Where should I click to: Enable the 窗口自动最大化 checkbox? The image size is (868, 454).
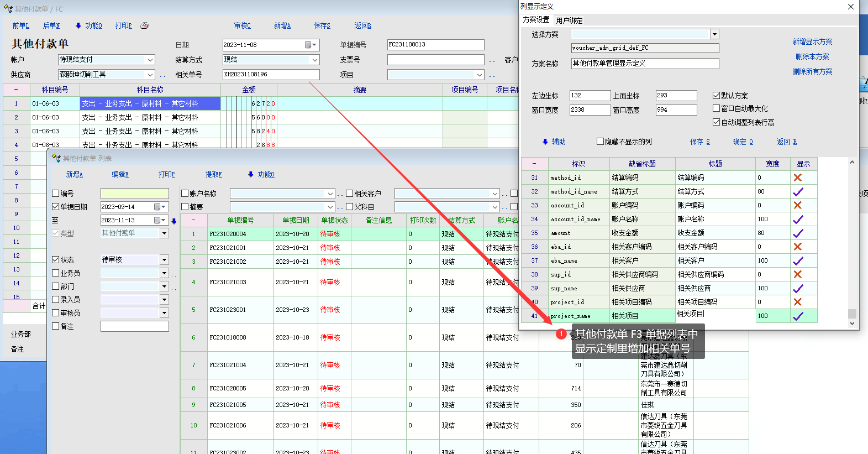pyautogui.click(x=716, y=108)
